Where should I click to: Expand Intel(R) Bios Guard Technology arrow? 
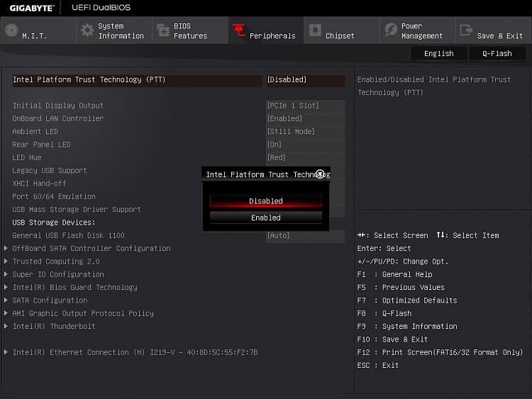[x=6, y=287]
